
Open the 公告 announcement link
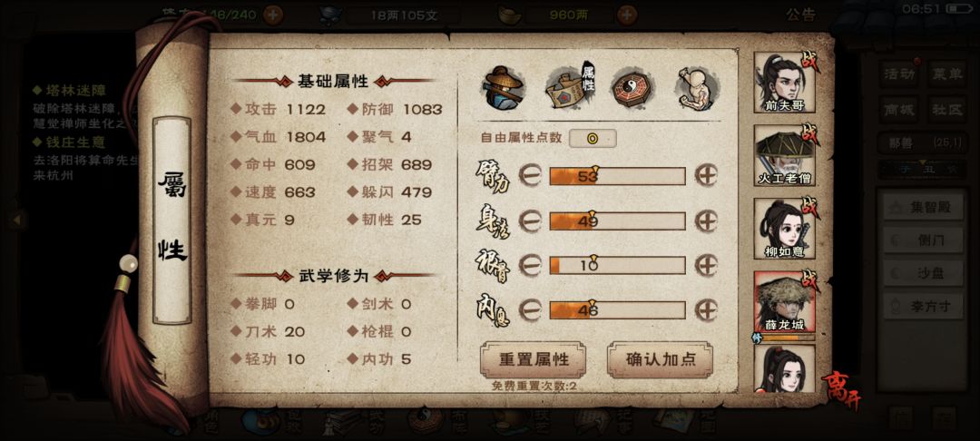(x=800, y=15)
